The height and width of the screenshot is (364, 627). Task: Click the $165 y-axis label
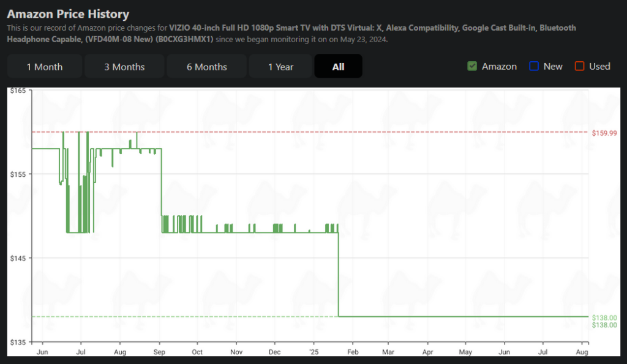click(18, 91)
